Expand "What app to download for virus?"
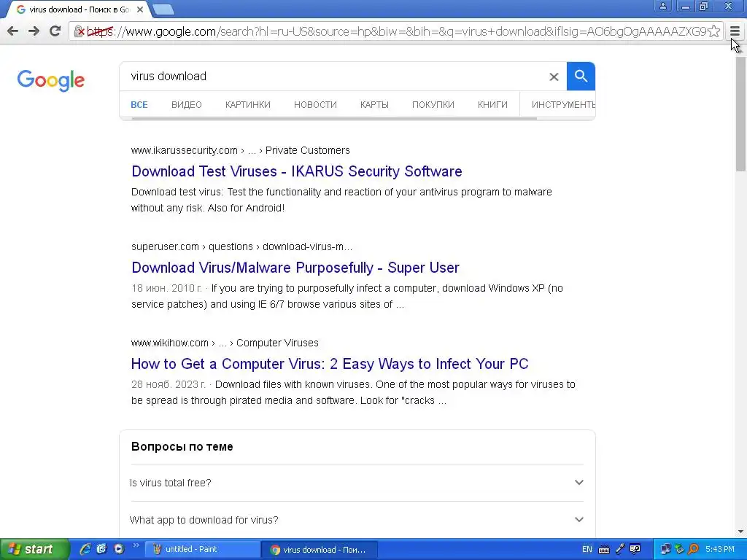This screenshot has height=560, width=747. [357, 520]
